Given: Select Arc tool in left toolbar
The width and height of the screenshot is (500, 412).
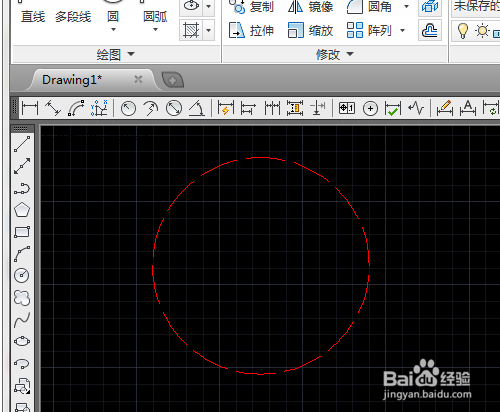Looking at the screenshot, I should point(22,254).
